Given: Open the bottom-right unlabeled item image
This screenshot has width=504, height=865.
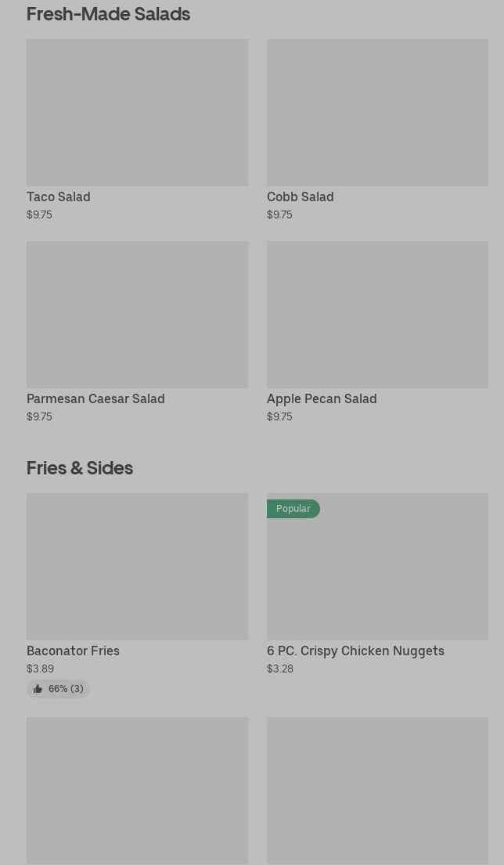Looking at the screenshot, I should (377, 791).
